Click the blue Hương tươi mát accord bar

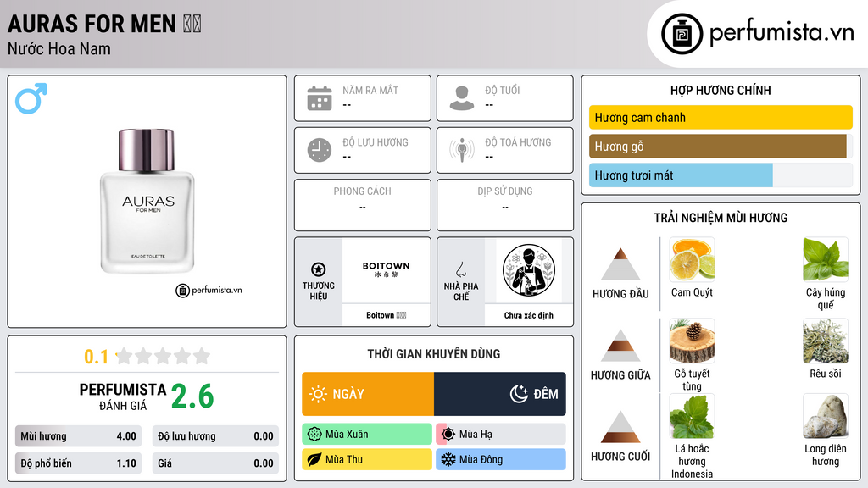pos(681,175)
